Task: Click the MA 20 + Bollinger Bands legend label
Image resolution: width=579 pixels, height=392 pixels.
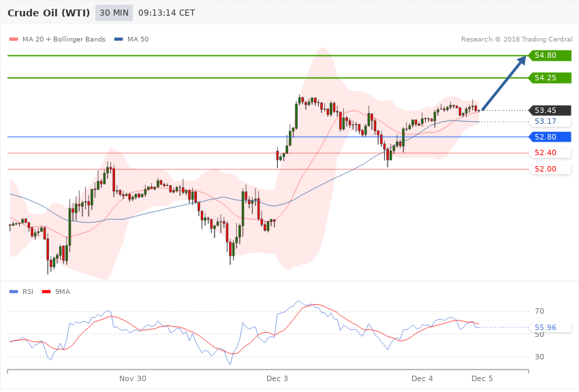Action: [64, 39]
